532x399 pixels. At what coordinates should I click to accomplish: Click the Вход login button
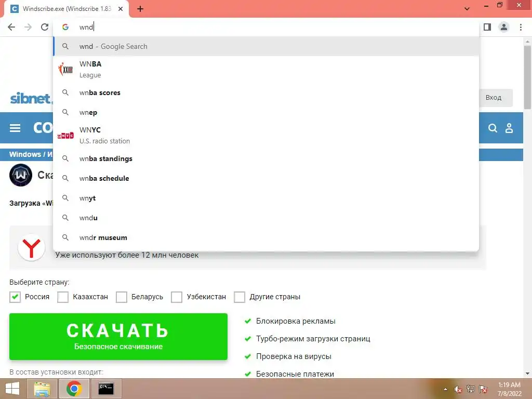494,98
